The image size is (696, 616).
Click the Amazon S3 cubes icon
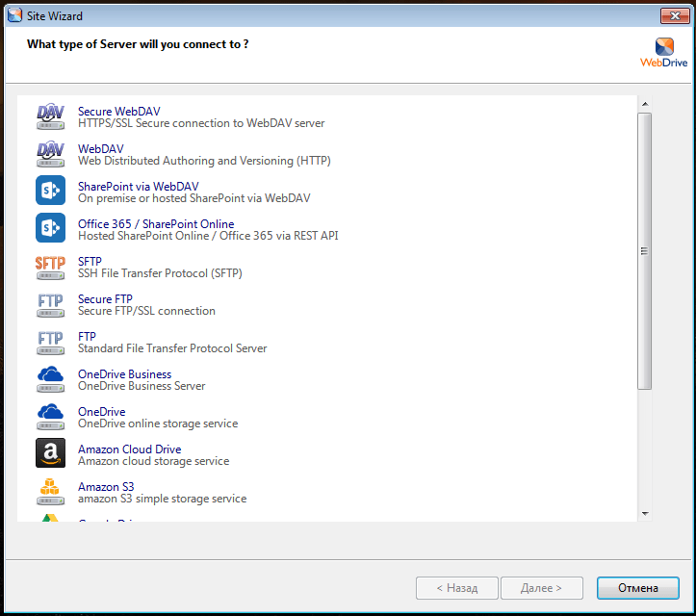pos(50,492)
